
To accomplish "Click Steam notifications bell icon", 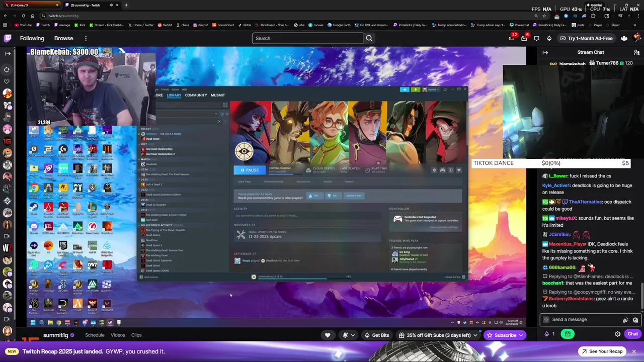I will click(415, 89).
